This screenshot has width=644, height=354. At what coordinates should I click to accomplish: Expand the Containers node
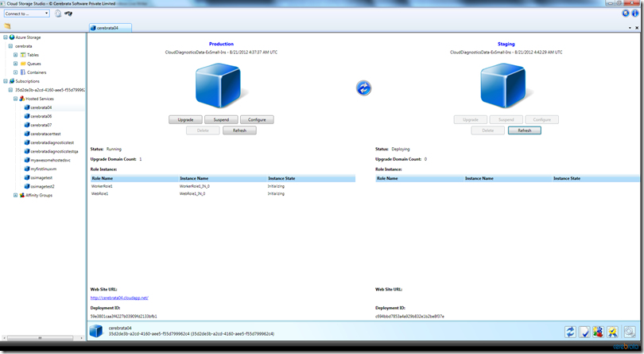pyautogui.click(x=15, y=72)
